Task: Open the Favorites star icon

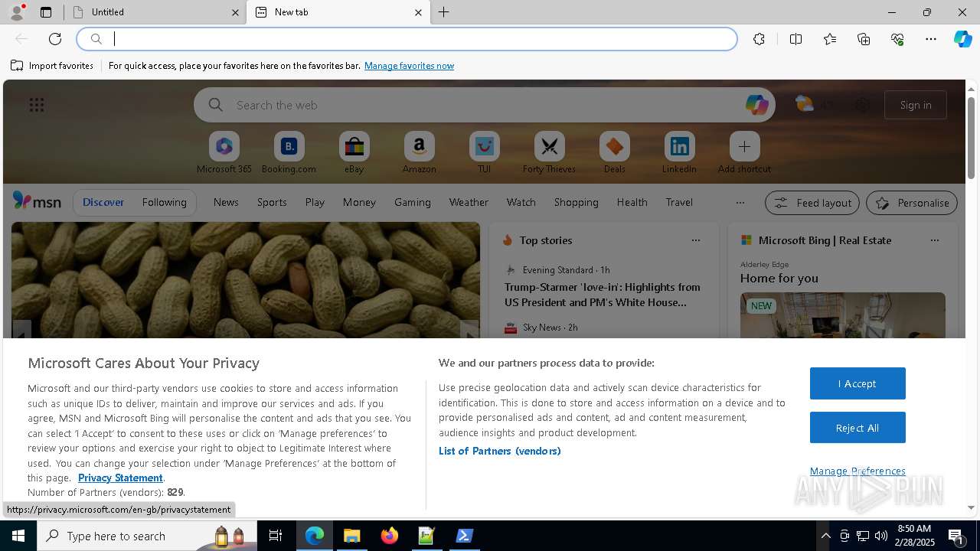Action: (830, 39)
